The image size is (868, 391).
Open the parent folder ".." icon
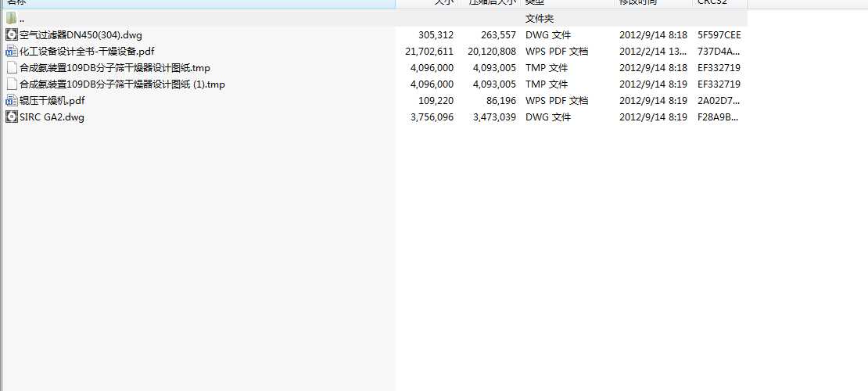point(11,19)
